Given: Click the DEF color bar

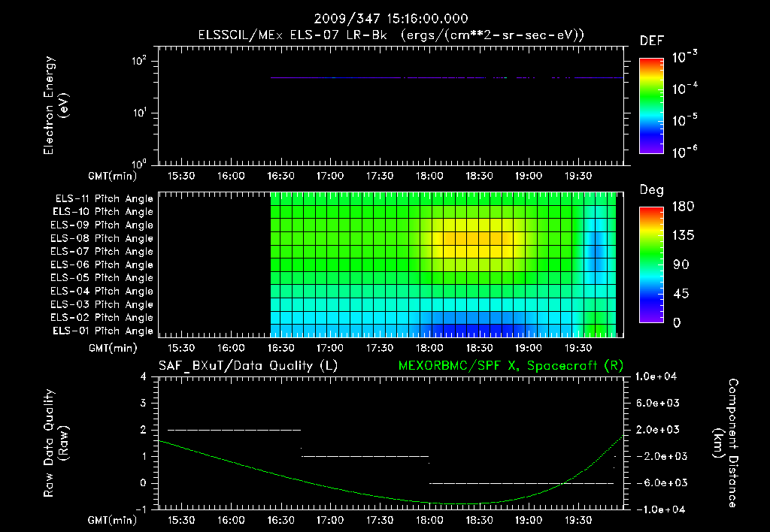Looking at the screenshot, I should (651, 105).
